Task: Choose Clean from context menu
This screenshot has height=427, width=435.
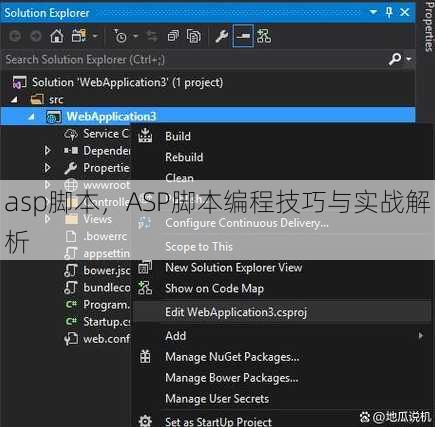Action: coord(179,177)
